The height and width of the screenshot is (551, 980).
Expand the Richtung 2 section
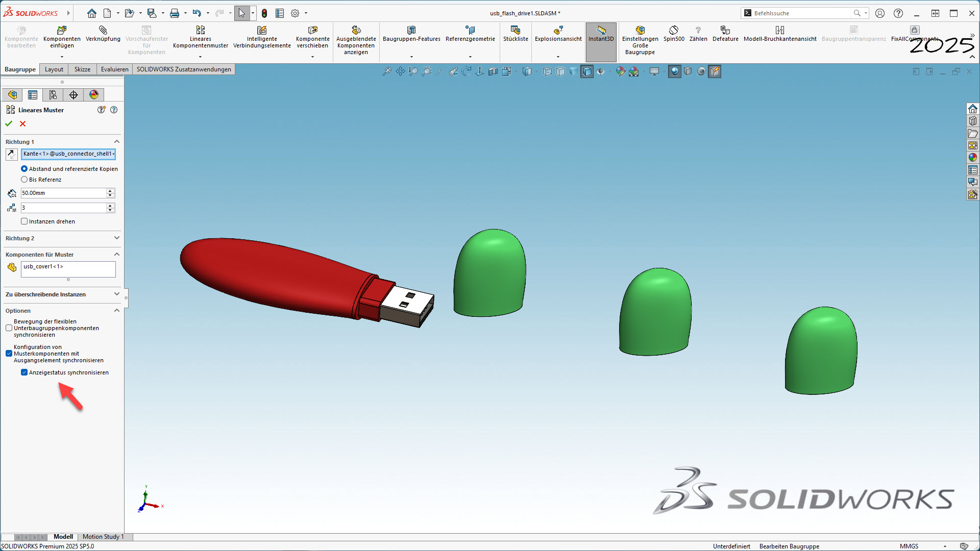(116, 238)
